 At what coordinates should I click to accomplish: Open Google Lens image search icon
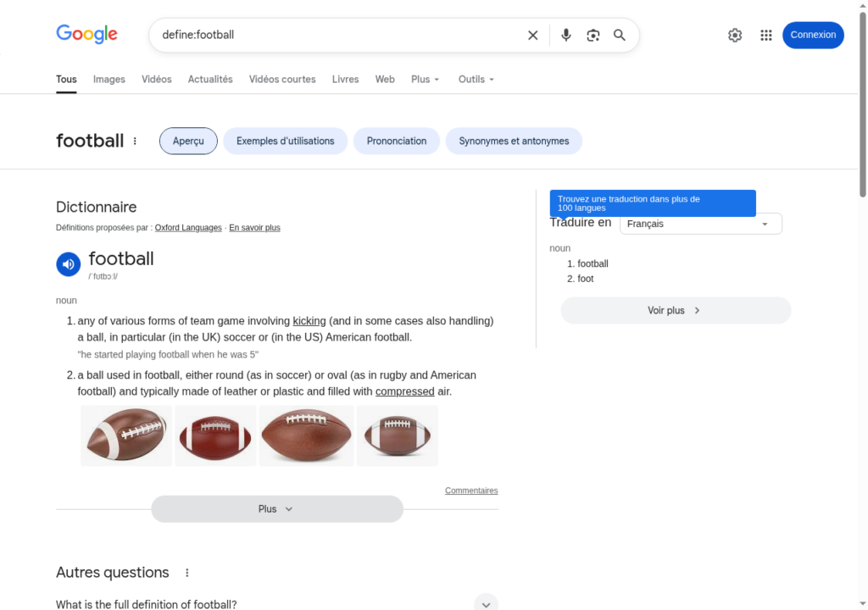(593, 35)
